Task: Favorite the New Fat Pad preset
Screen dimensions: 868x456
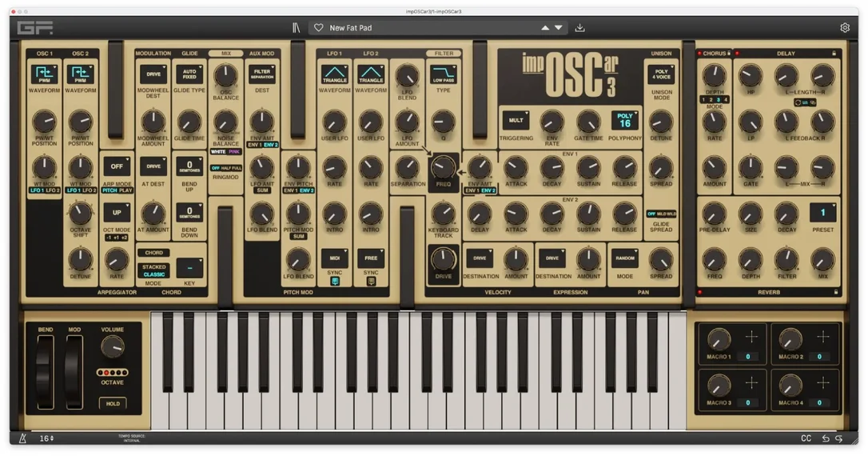Action: pyautogui.click(x=318, y=28)
